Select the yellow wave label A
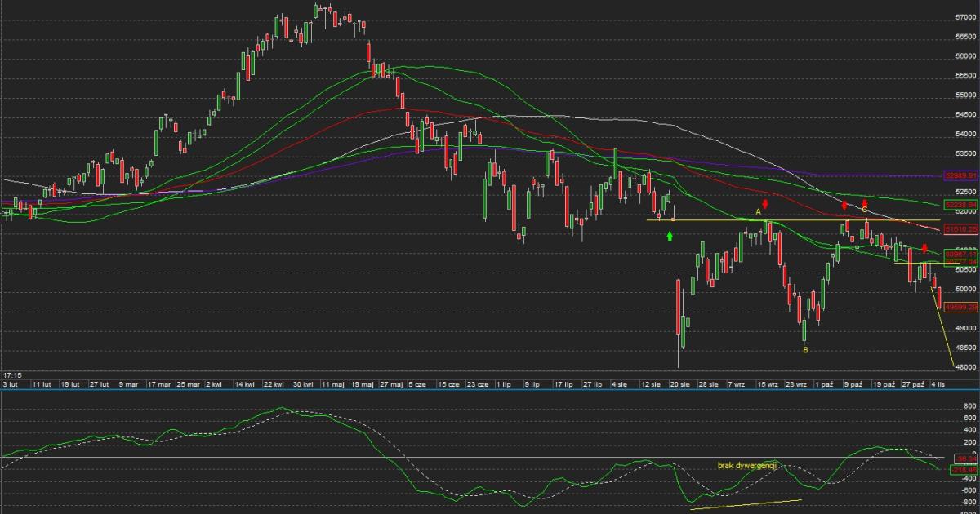This screenshot has height=514, width=980. coord(758,212)
